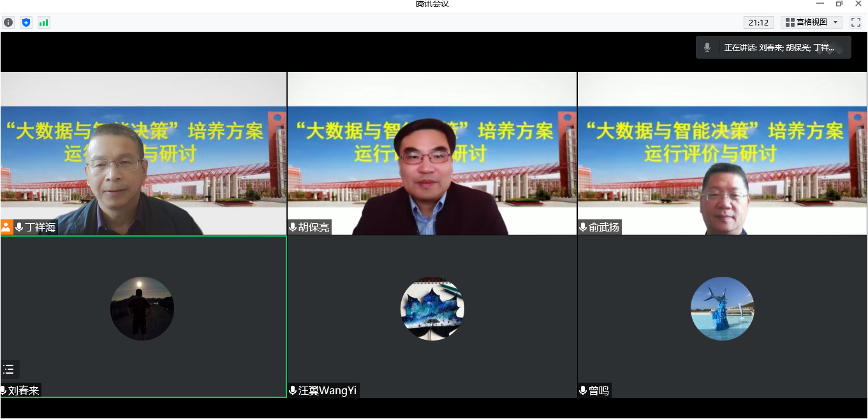
Task: Click 刘春来's sunset profile avatar
Action: 142,309
